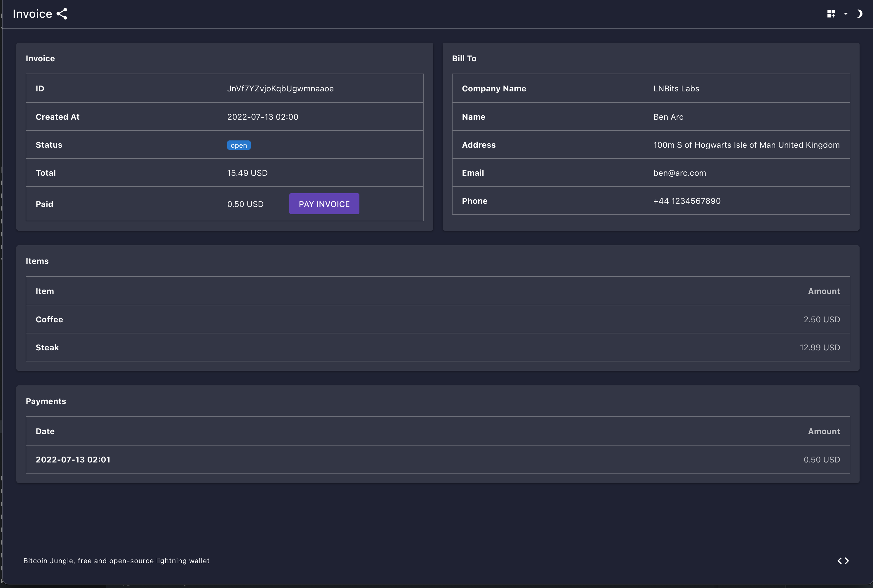
Task: Click the Bill To card heading
Action: pyautogui.click(x=464, y=58)
